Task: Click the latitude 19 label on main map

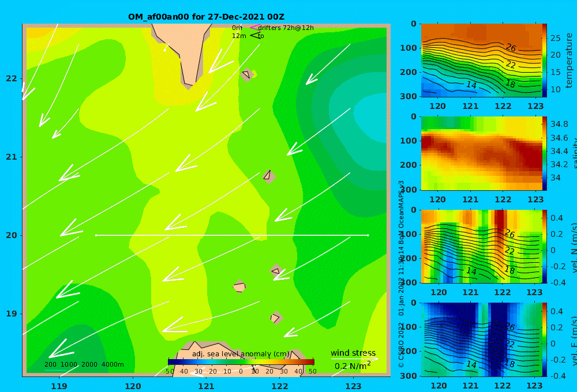Action: tap(12, 314)
